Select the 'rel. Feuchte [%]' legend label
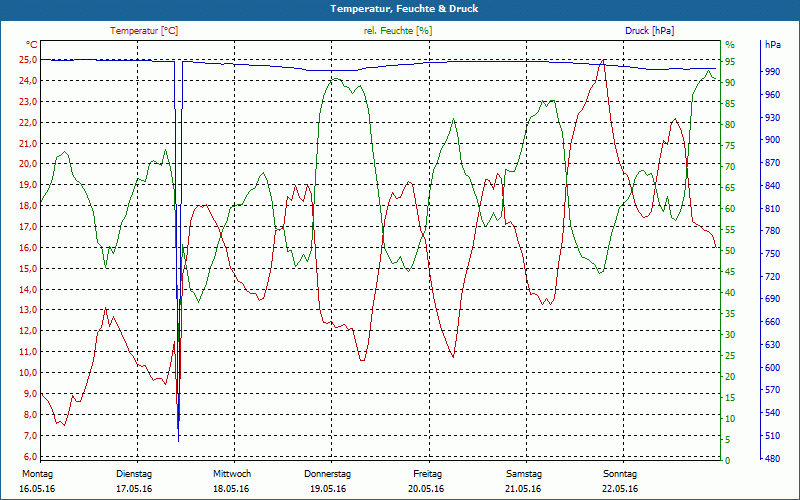 tap(397, 31)
